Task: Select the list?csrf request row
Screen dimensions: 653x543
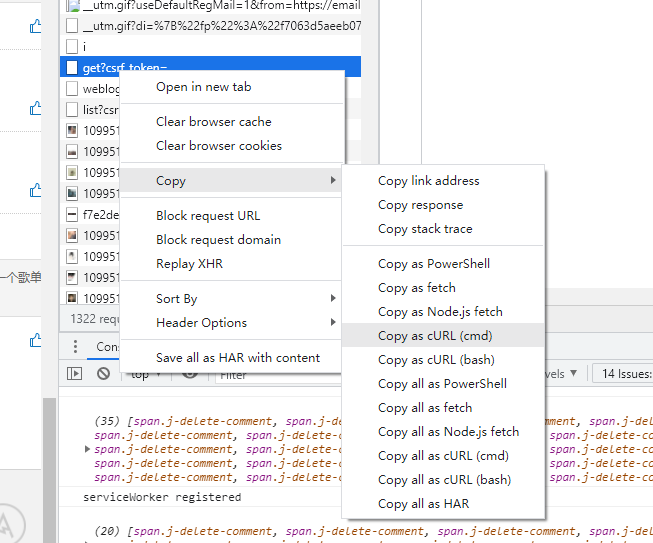Action: click(90, 110)
